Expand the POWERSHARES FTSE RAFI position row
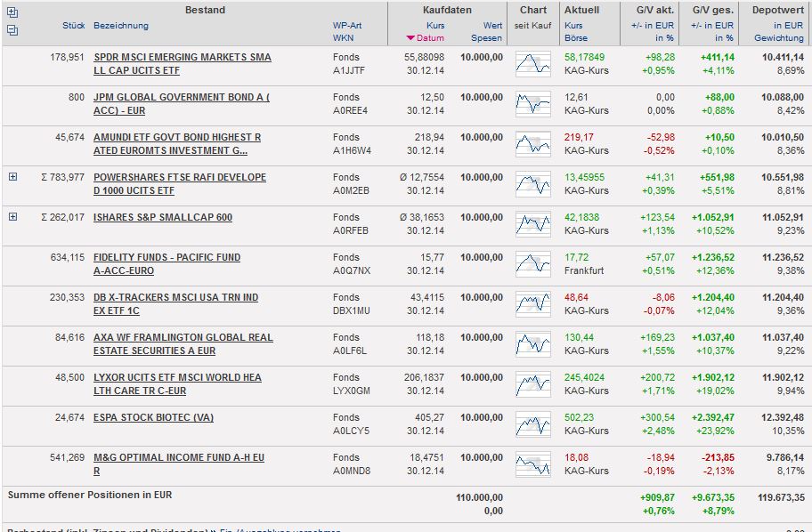Image resolution: width=812 pixels, height=532 pixels. 12,177
